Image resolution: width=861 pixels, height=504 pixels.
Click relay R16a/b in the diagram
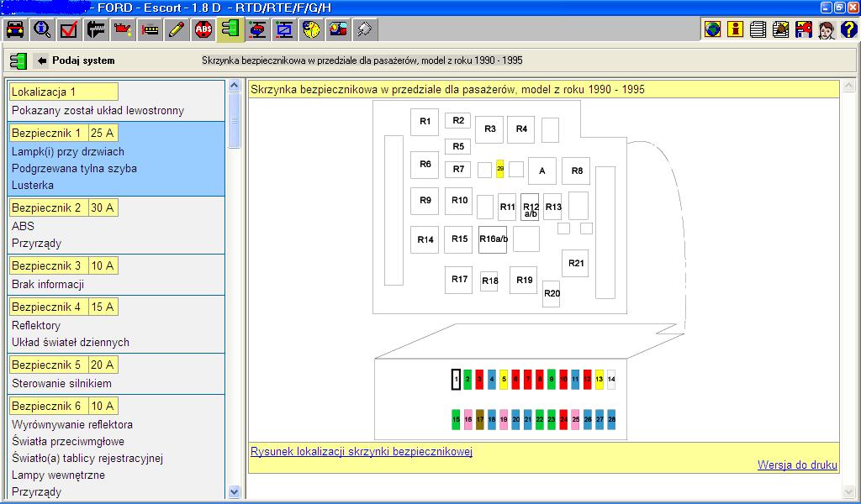494,239
